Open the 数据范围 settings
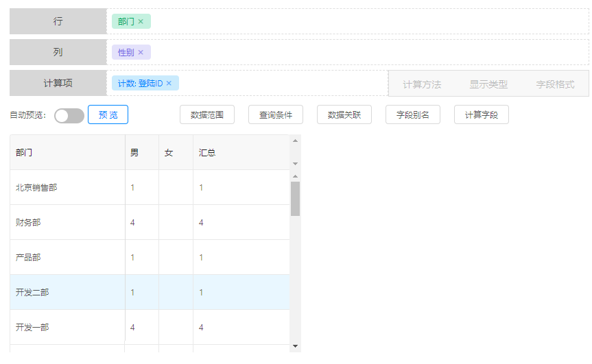This screenshot has height=364, width=592. click(x=206, y=114)
